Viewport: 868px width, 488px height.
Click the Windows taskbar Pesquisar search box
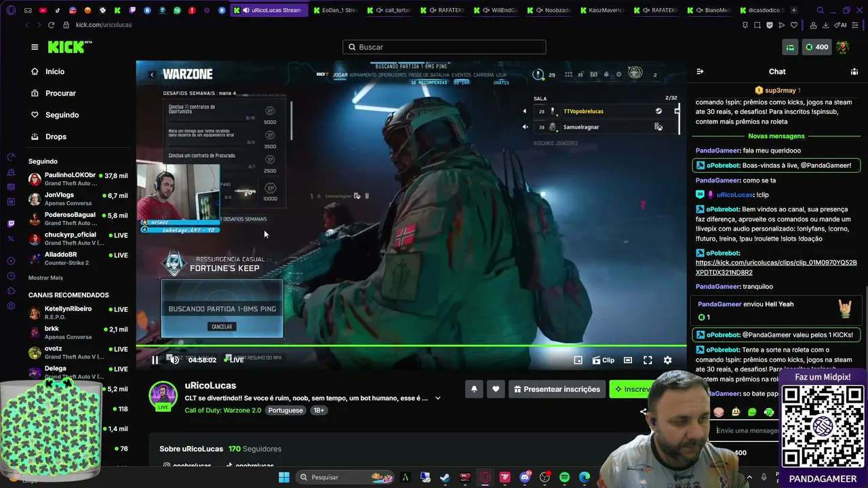click(344, 477)
